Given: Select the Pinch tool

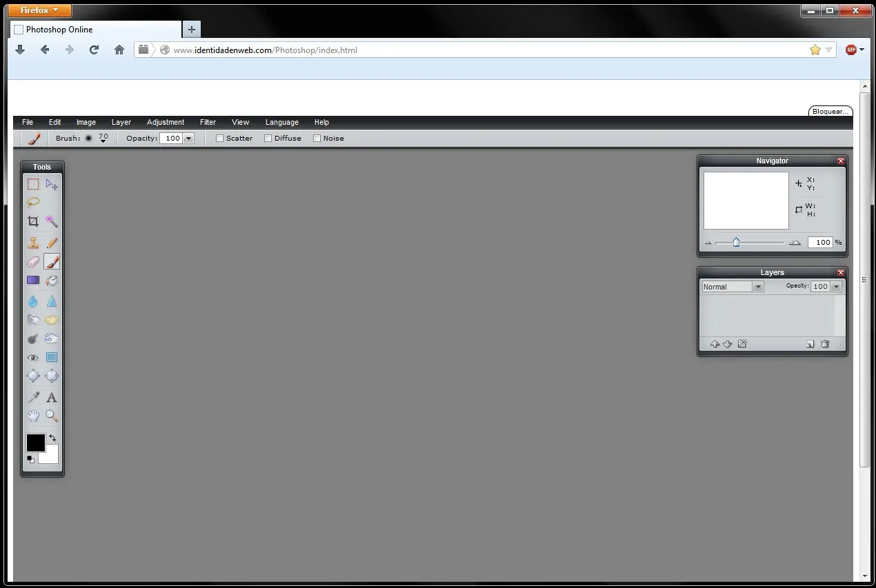Looking at the screenshot, I should 52,376.
